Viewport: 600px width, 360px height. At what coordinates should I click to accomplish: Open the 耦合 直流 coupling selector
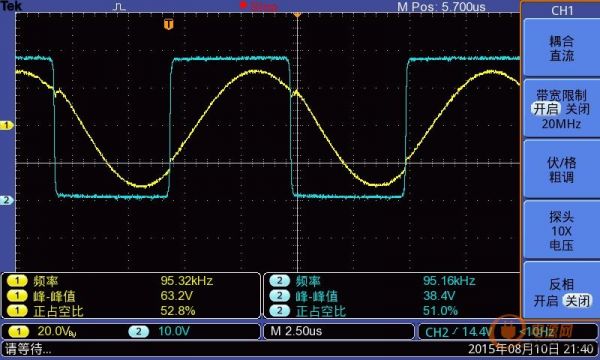click(561, 48)
